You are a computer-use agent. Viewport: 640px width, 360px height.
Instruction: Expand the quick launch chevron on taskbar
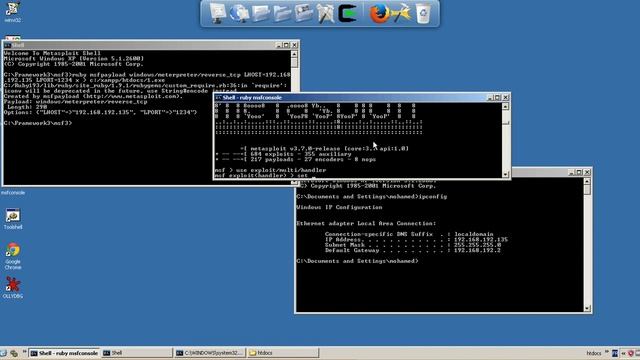pyautogui.click(x=24, y=351)
